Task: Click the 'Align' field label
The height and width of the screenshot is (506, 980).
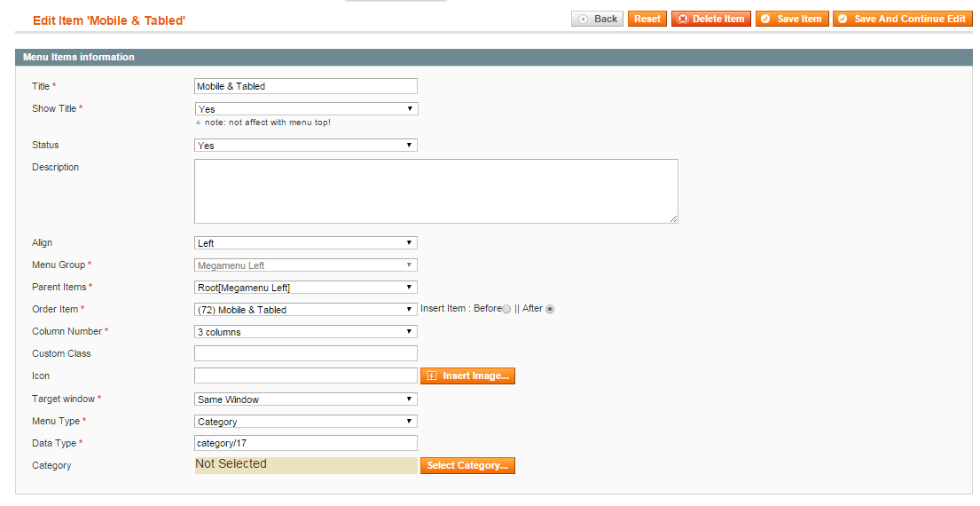Action: pyautogui.click(x=42, y=242)
